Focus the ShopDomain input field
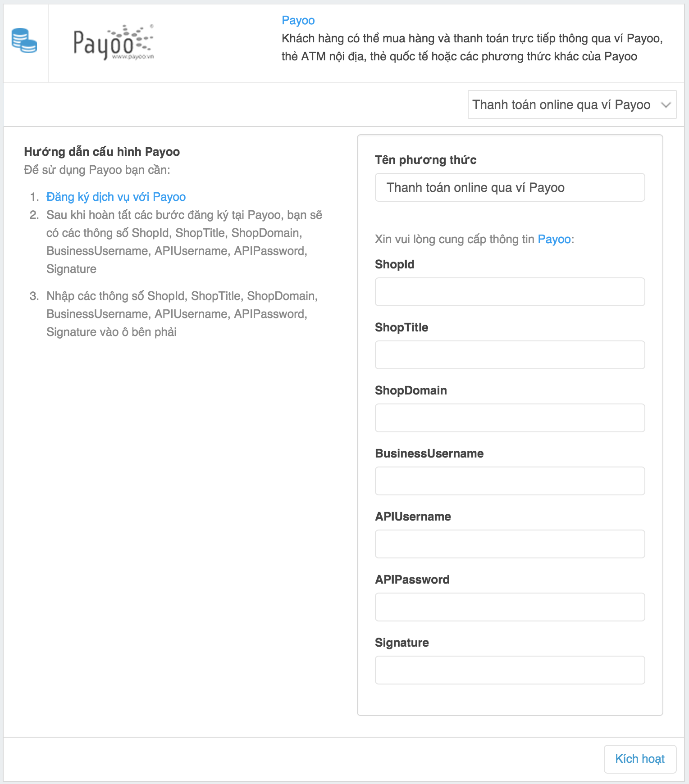This screenshot has height=784, width=689. [510, 418]
